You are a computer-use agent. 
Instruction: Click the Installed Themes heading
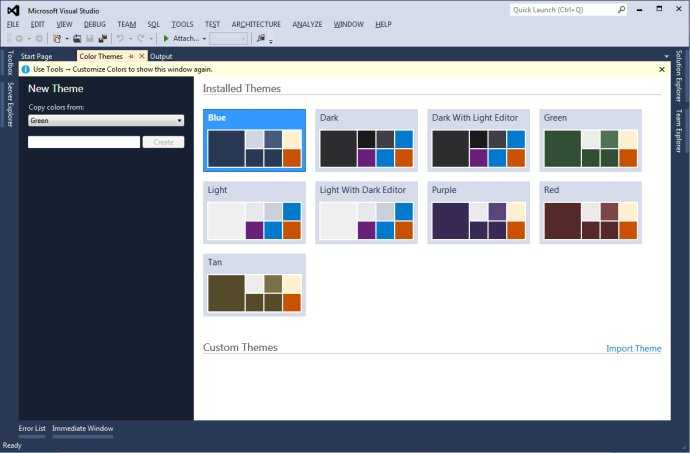242,88
